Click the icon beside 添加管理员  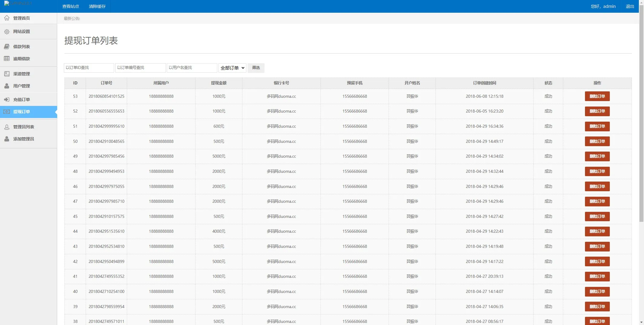(x=7, y=139)
